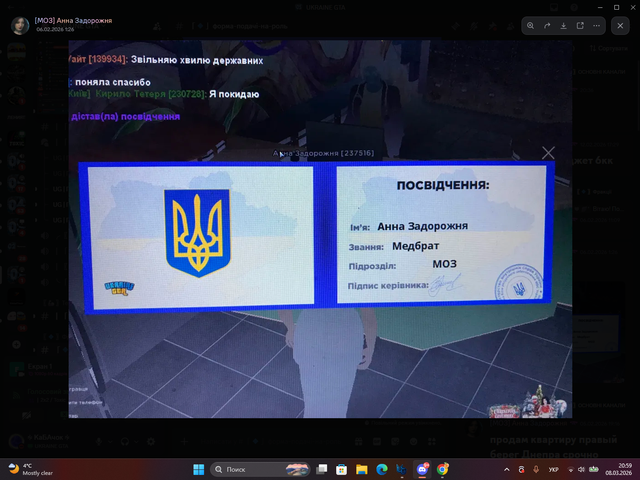This screenshot has width=640, height=480.
Task: Open network settings tray icon
Action: [x=571, y=470]
